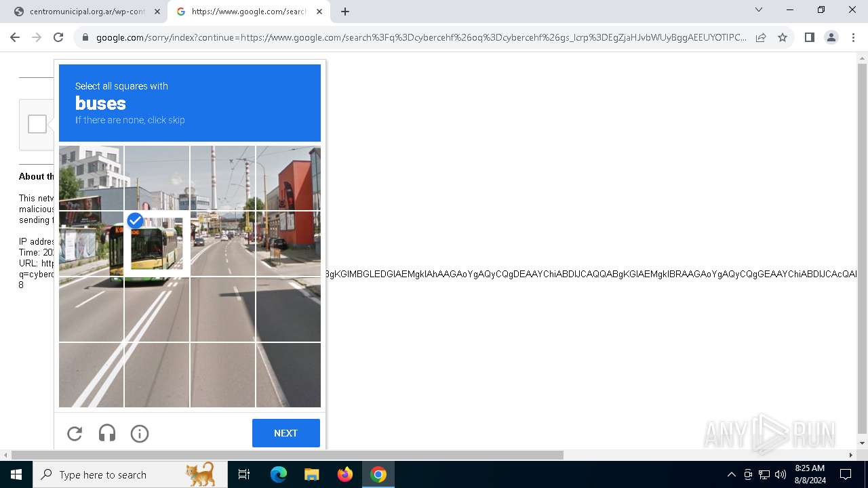Open taskbar clock showing 8:25 AM
Screen dimensions: 868x488
pyautogui.click(x=810, y=474)
